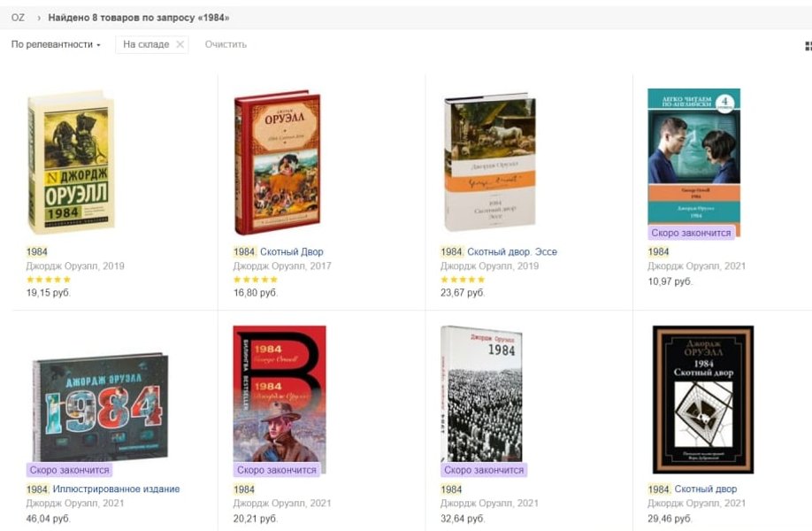Viewport: 812px width, 531px height.
Task: Open the «Легко читаем по-английски» 1984 cover
Action: (x=693, y=158)
